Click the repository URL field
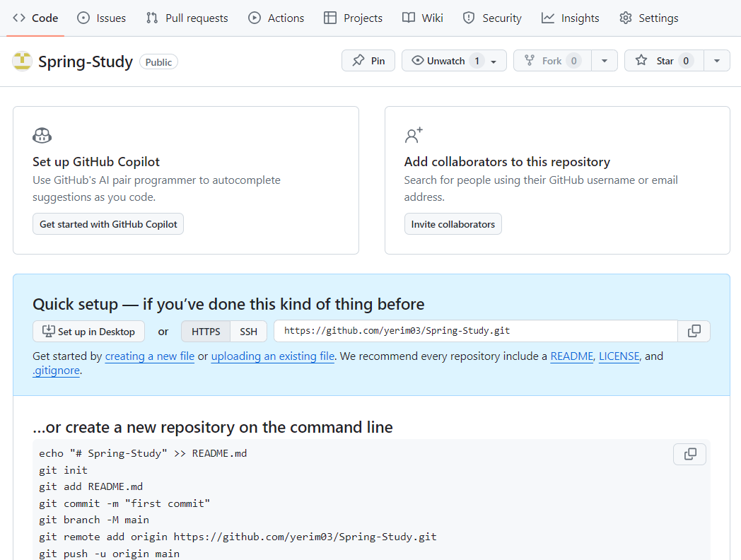The width and height of the screenshot is (741, 560). click(476, 331)
